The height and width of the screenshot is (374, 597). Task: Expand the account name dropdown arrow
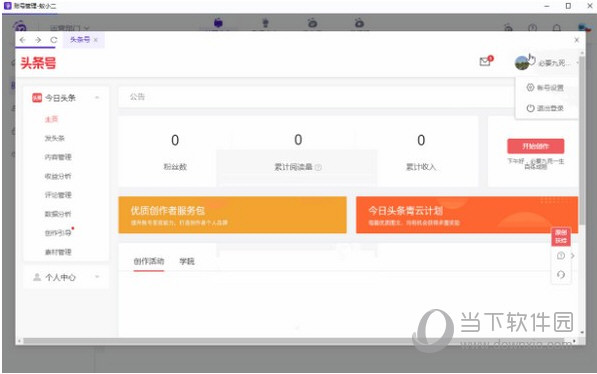[578, 63]
